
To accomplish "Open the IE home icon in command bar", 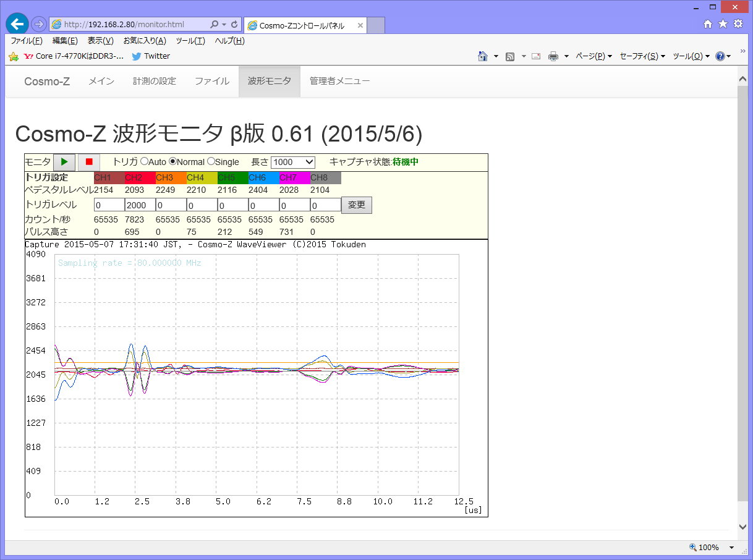I will click(483, 56).
